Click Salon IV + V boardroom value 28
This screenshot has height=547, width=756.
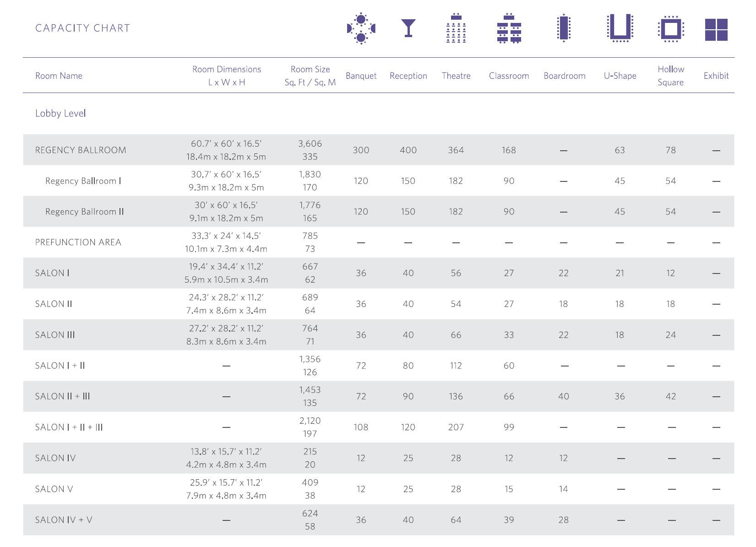[x=564, y=520]
